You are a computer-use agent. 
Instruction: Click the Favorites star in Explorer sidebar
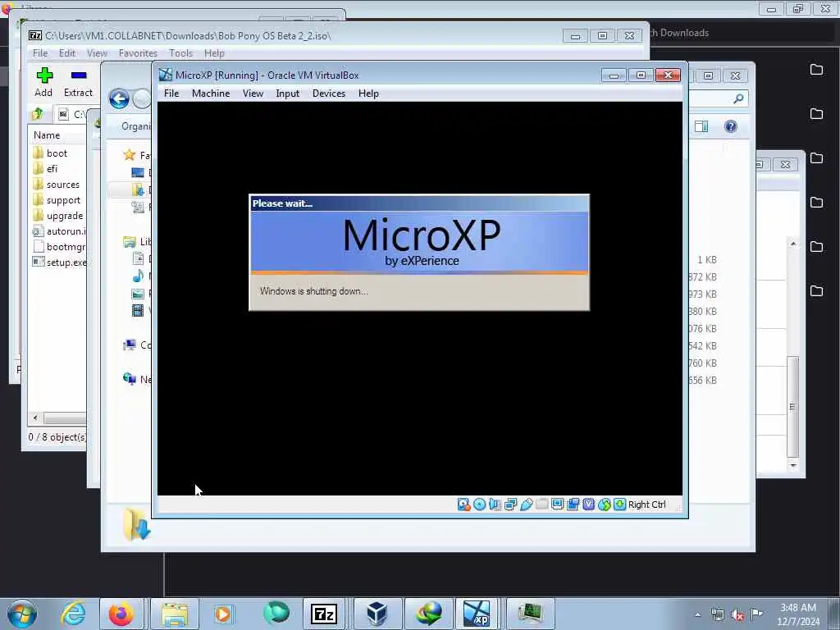129,155
